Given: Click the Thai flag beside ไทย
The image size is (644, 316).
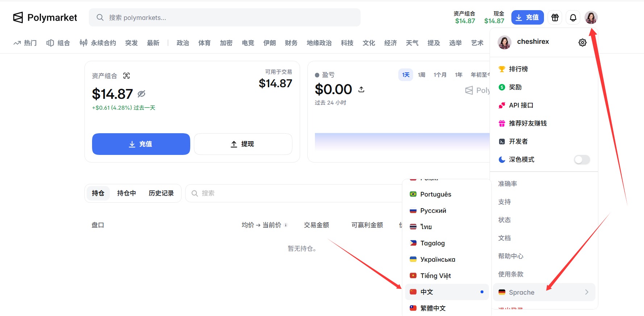Looking at the screenshot, I should (x=413, y=227).
